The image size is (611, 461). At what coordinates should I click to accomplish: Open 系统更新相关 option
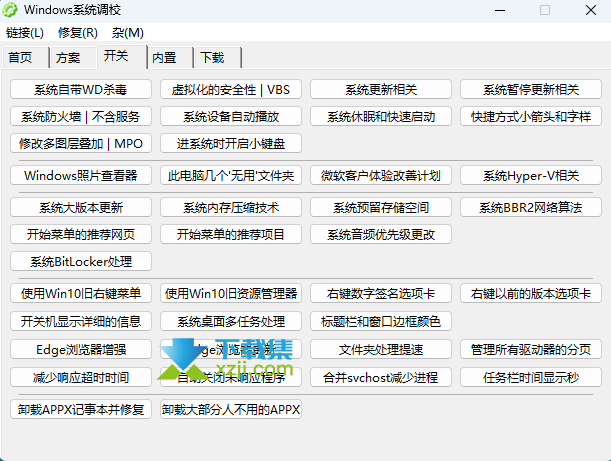(x=381, y=90)
